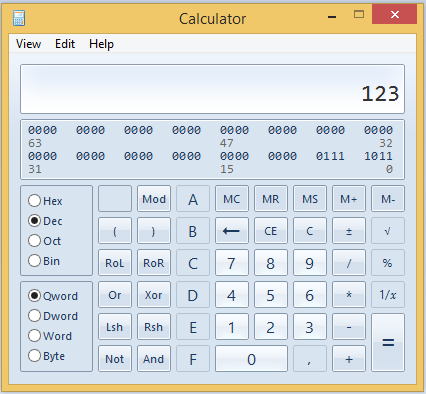
Task: Click the close parenthesis button
Action: 154,231
